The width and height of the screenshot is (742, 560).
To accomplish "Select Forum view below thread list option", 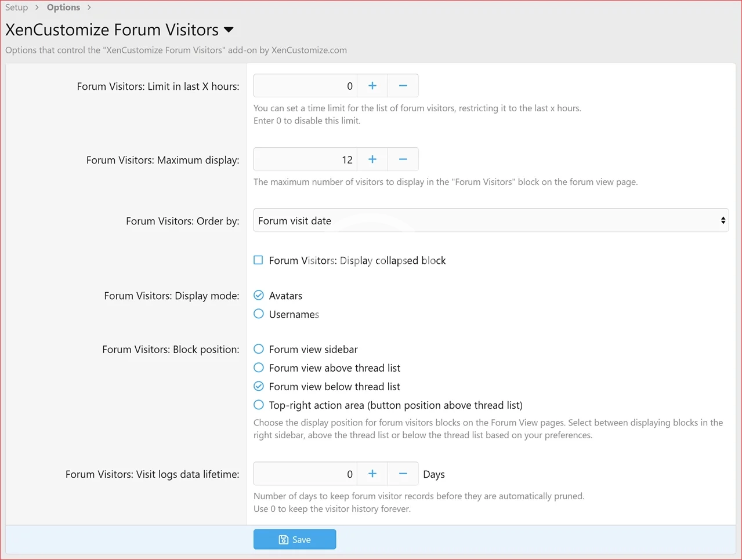I will pos(259,387).
